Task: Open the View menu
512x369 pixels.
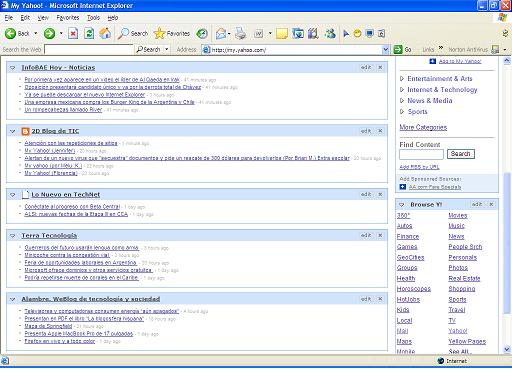Action: coord(43,18)
